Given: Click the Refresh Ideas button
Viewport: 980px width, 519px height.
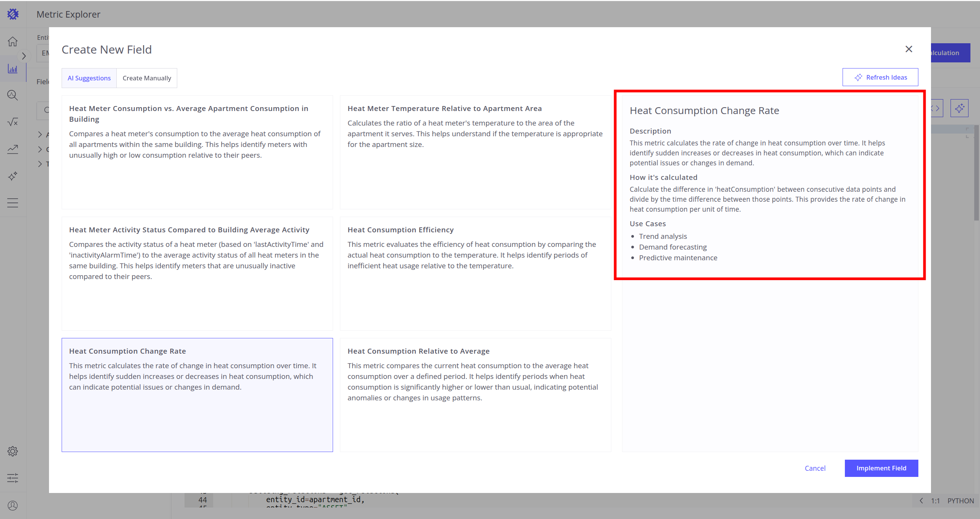Looking at the screenshot, I should coord(880,77).
